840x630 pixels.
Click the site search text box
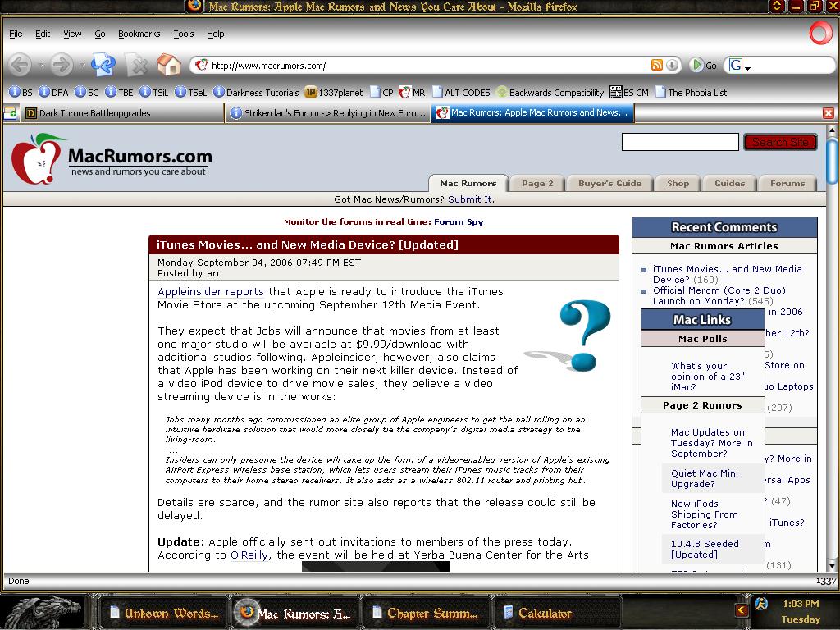pyautogui.click(x=680, y=142)
